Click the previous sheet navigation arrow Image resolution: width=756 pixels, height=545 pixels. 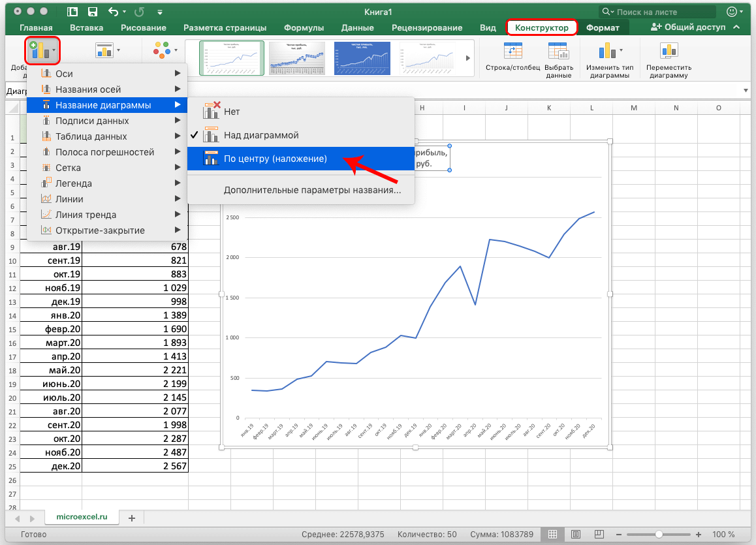coord(18,518)
